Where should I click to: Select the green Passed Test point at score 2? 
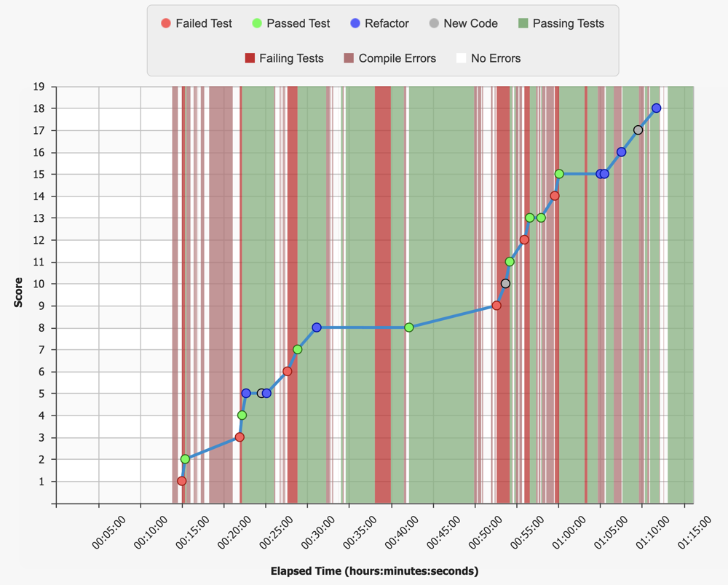(x=185, y=459)
